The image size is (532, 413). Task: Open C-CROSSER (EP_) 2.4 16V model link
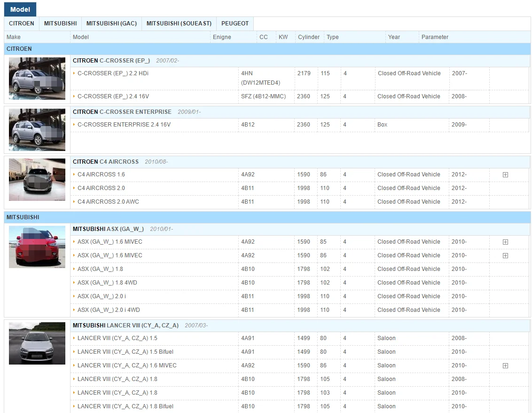(x=113, y=96)
